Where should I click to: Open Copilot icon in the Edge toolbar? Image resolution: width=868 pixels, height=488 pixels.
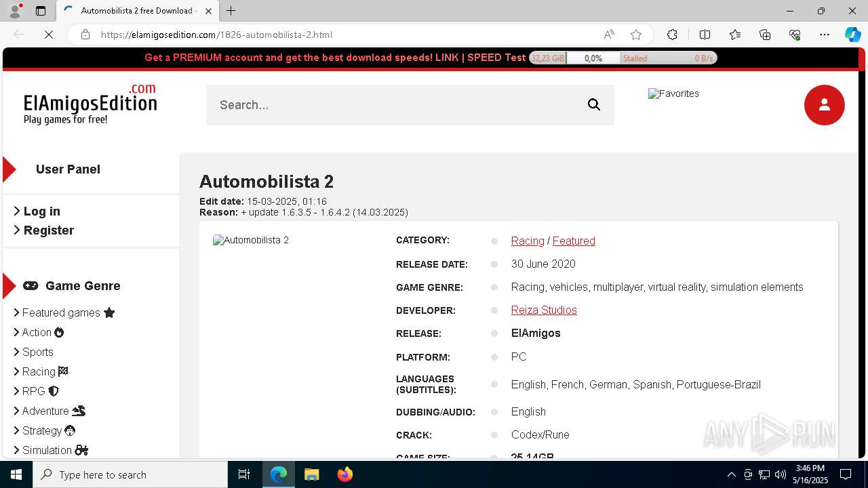pyautogui.click(x=852, y=35)
